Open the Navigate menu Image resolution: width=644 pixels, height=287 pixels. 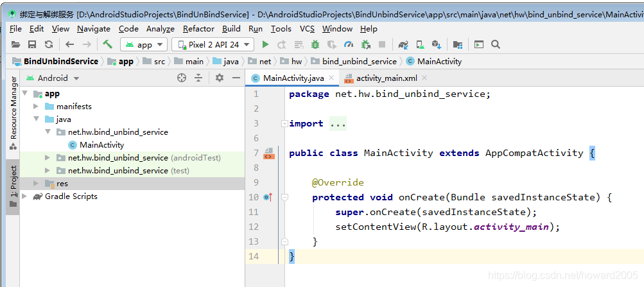[94, 29]
